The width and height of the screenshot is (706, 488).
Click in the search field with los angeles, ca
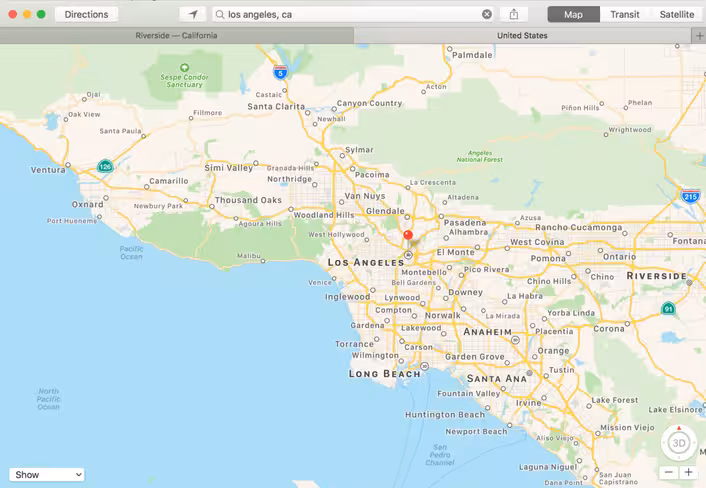click(x=353, y=14)
